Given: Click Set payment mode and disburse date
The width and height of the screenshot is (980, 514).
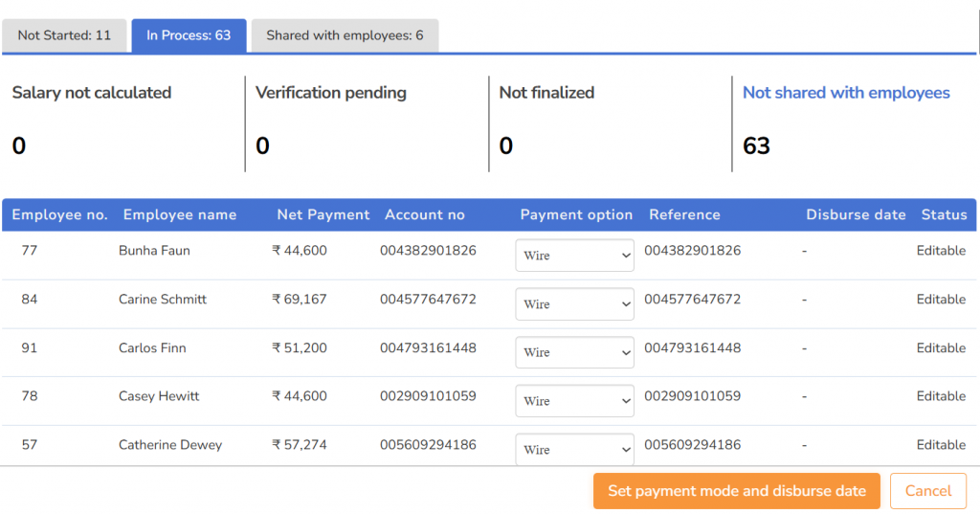Looking at the screenshot, I should 737,491.
